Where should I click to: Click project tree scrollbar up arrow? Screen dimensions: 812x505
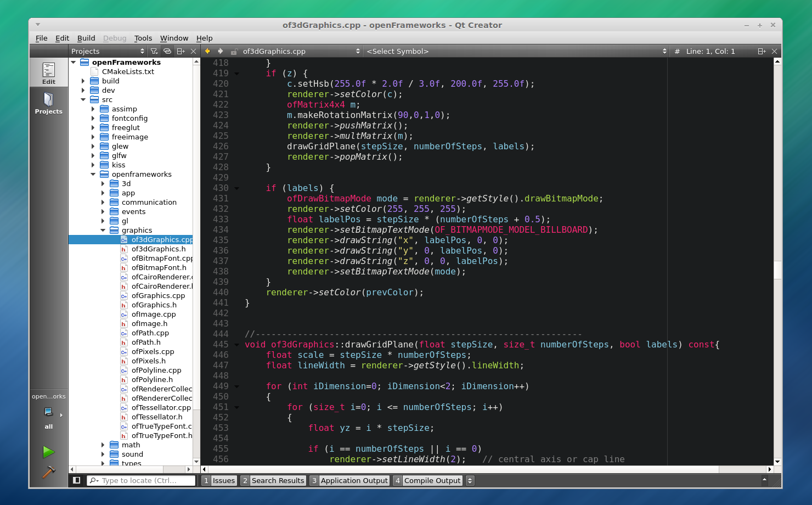click(x=196, y=62)
